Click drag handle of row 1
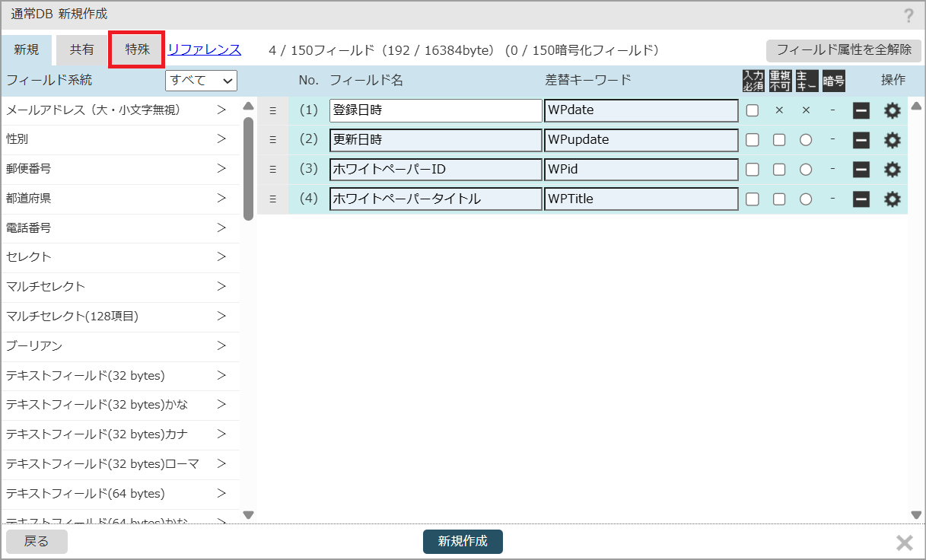This screenshot has height=560, width=926. (x=272, y=110)
